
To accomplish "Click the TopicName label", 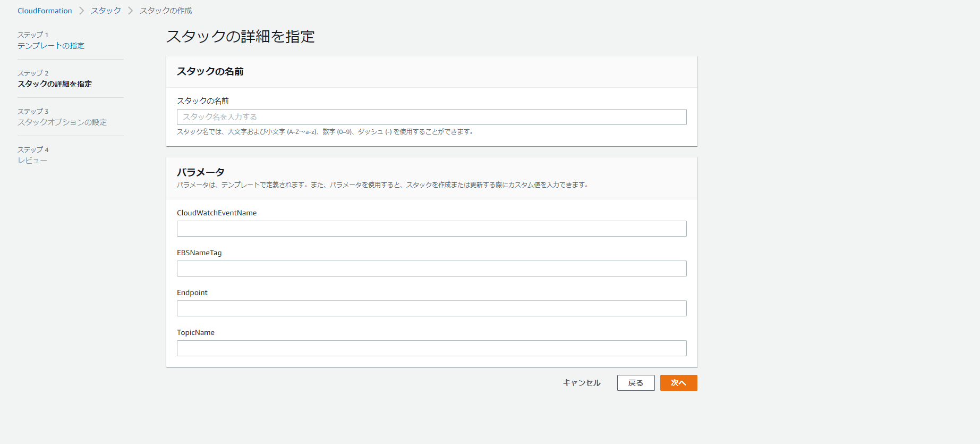I will pyautogui.click(x=195, y=332).
